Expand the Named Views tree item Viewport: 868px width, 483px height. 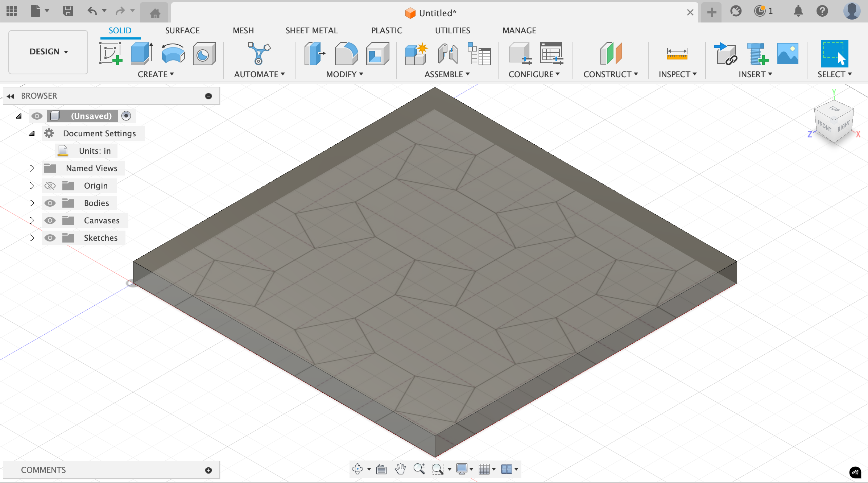click(31, 168)
